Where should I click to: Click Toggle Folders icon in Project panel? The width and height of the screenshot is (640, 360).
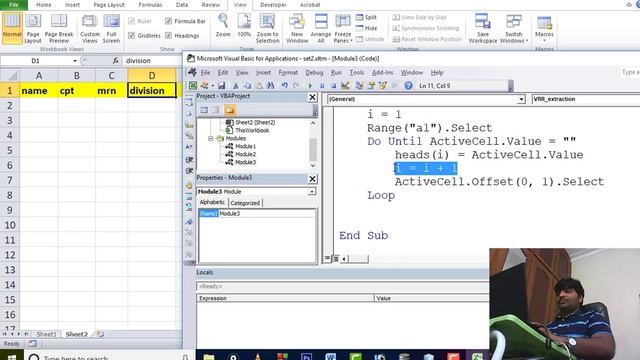pos(230,110)
